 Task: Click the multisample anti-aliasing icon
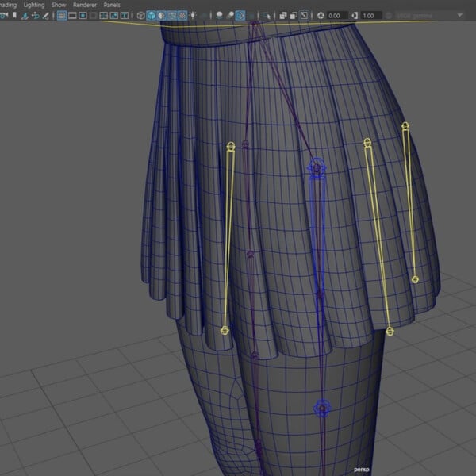point(240,16)
